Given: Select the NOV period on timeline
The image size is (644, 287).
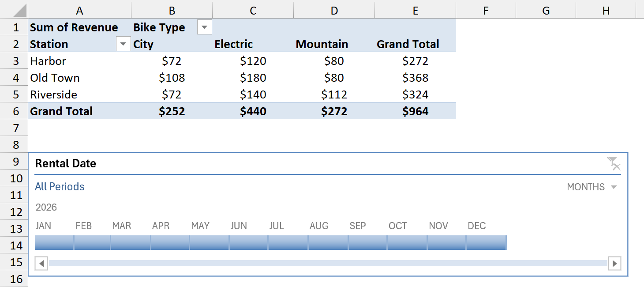Looking at the screenshot, I should [446, 242].
